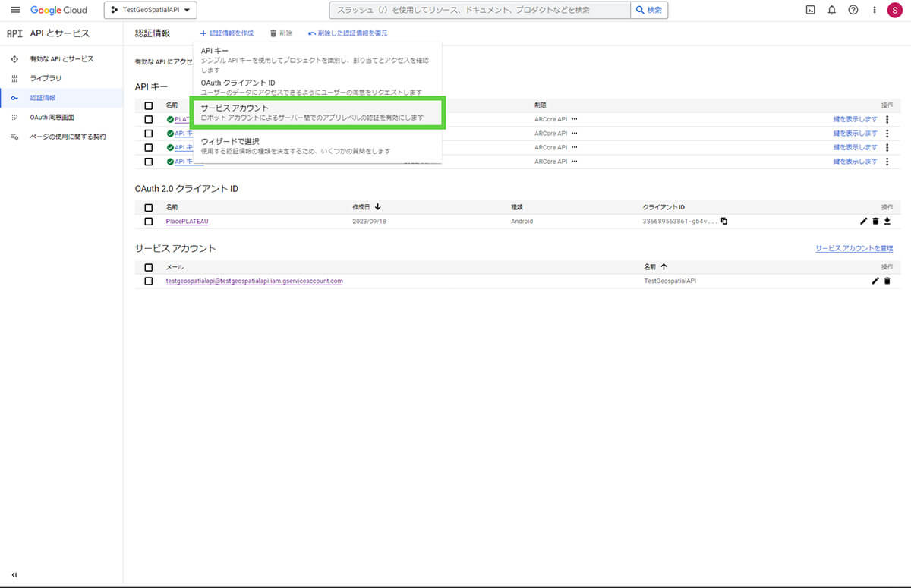Collapse the sidebar with the chevron icon
911x588 pixels.
point(14,574)
